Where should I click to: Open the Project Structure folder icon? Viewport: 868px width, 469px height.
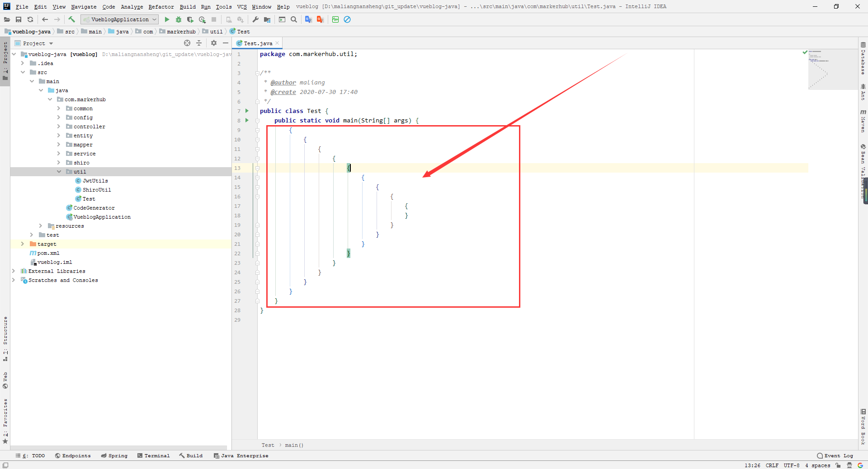(267, 19)
